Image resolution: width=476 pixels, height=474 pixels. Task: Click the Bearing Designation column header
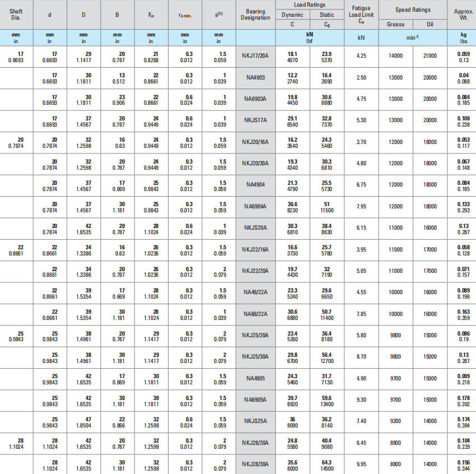point(255,15)
